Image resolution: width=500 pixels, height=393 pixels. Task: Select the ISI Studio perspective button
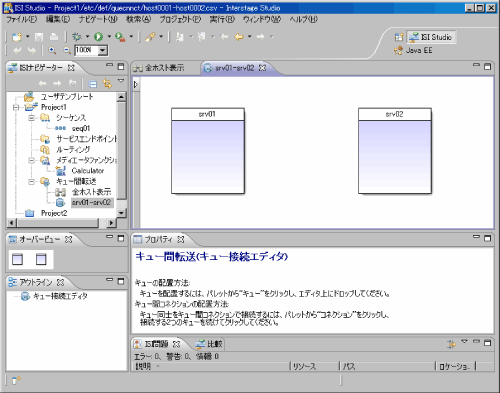[x=431, y=37]
